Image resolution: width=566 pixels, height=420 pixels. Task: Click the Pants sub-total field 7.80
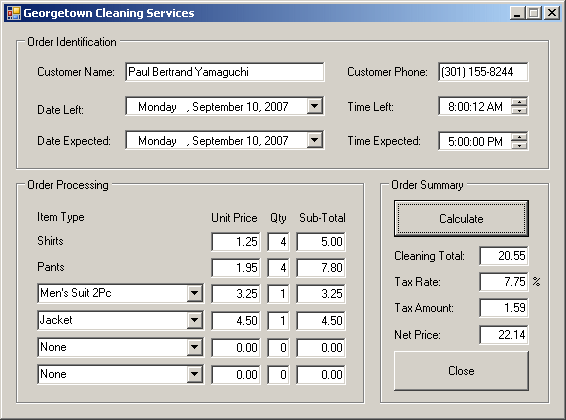[321, 268]
